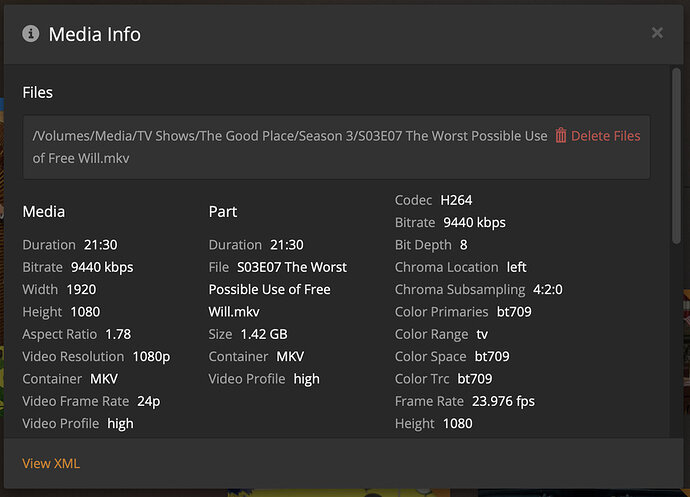This screenshot has width=690, height=497.
Task: Select the Files section heading
Action: 37,92
